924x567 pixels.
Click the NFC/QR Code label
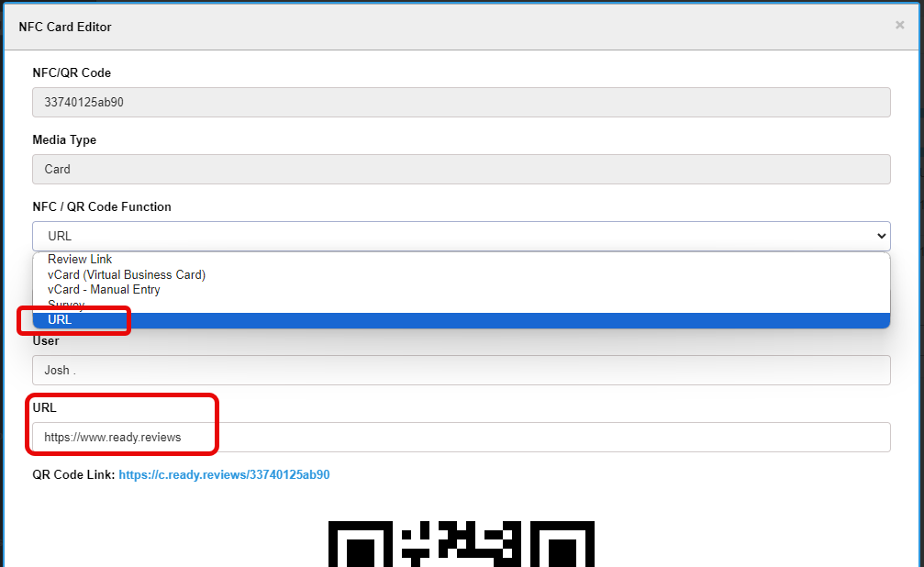pyautogui.click(x=72, y=73)
